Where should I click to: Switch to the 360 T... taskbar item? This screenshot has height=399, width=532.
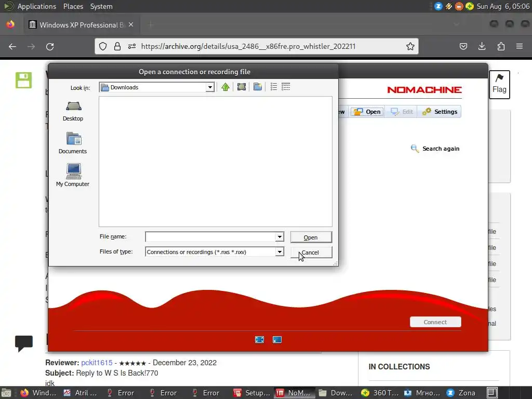[x=379, y=393]
